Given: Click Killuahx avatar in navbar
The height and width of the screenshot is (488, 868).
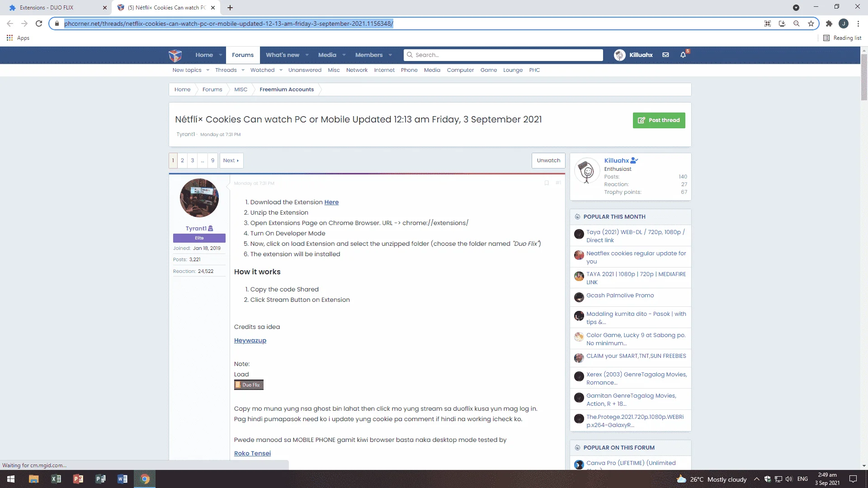Looking at the screenshot, I should [x=619, y=55].
